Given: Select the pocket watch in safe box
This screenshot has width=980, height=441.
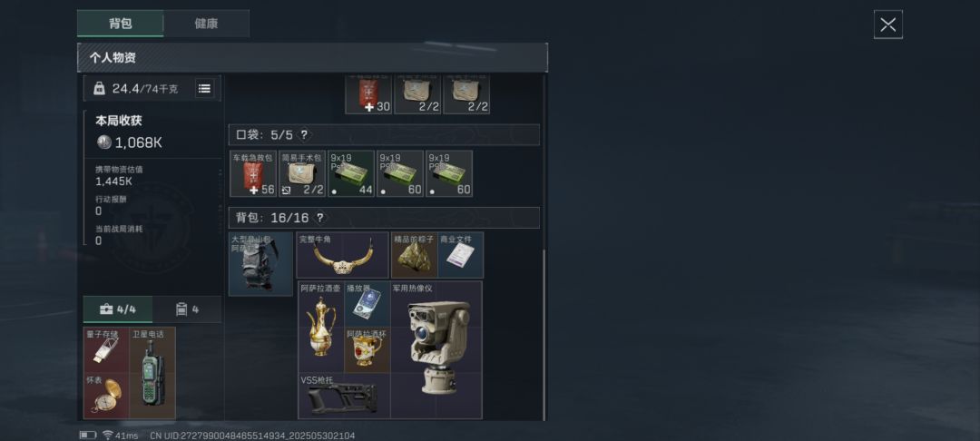Looking at the screenshot, I should coord(106,396).
